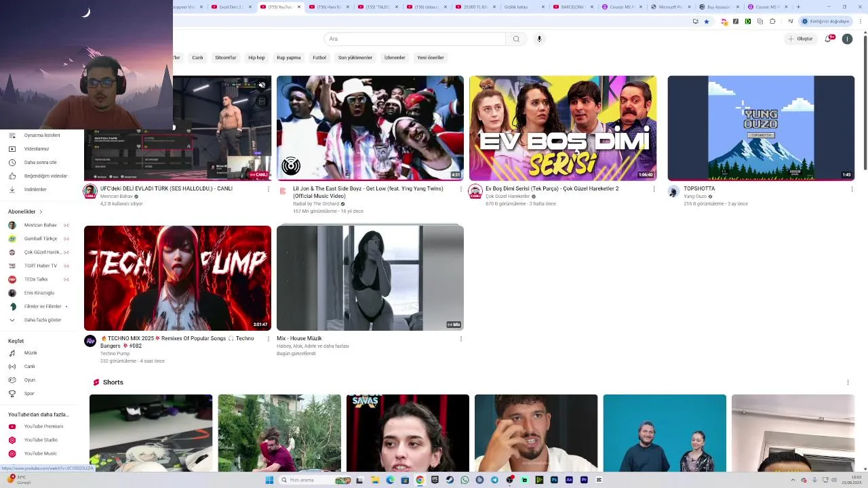This screenshot has width=868, height=488.
Task: Open more options for Ev Boş Dimi video
Action: tap(654, 189)
